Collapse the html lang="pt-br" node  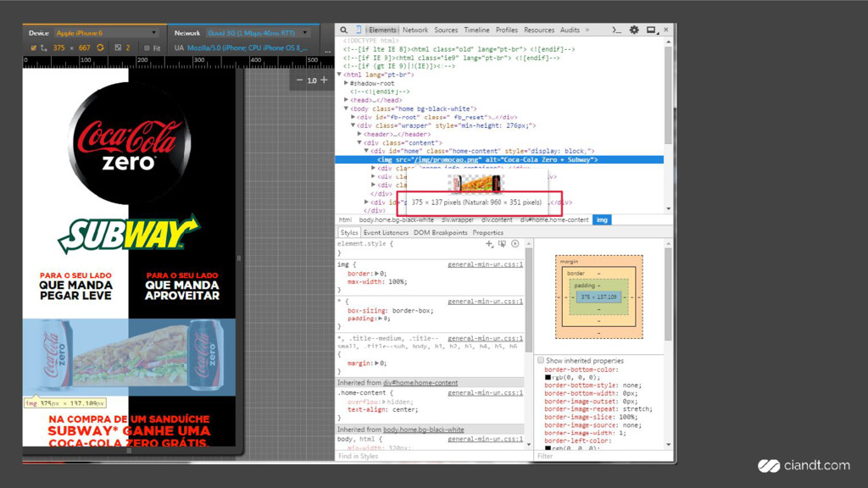click(339, 75)
